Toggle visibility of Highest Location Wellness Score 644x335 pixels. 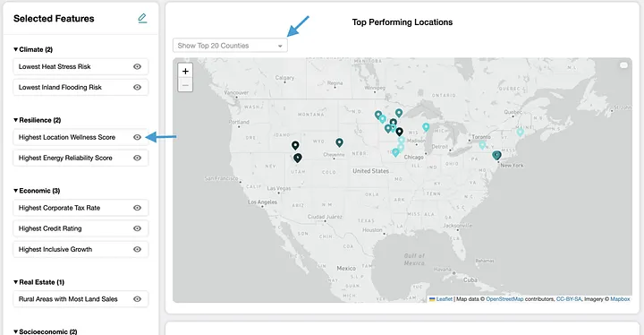click(x=137, y=137)
